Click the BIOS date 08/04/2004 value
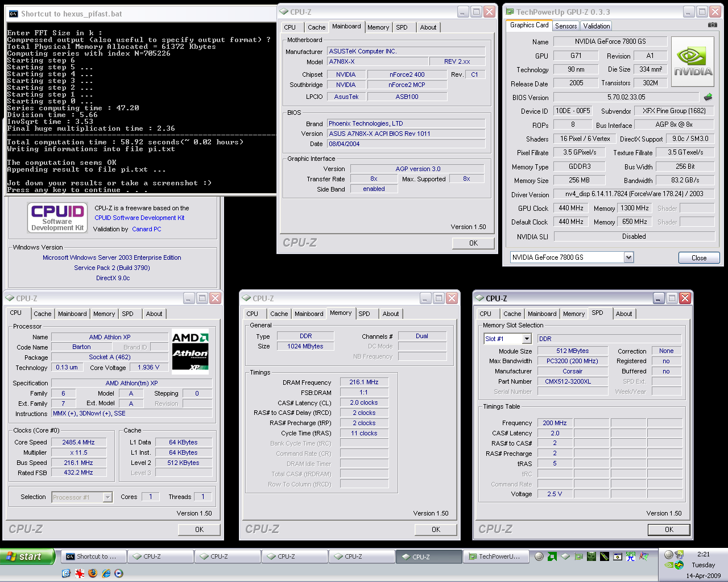The width and height of the screenshot is (728, 582). coord(406,144)
